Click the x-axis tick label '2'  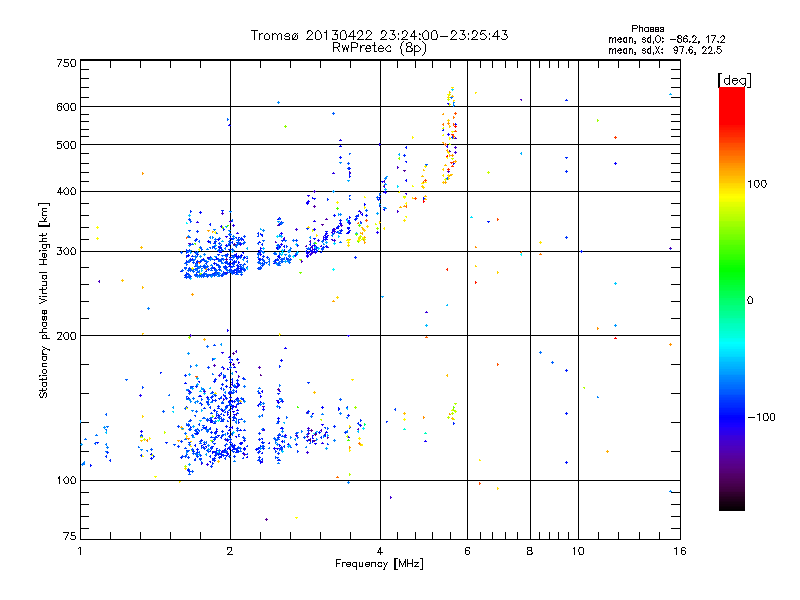click(230, 551)
